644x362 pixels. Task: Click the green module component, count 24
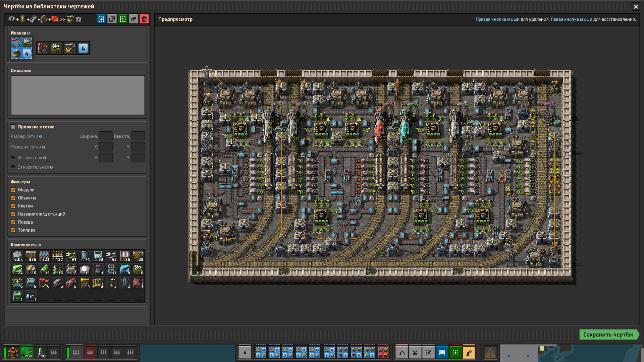pyautogui.click(x=17, y=269)
